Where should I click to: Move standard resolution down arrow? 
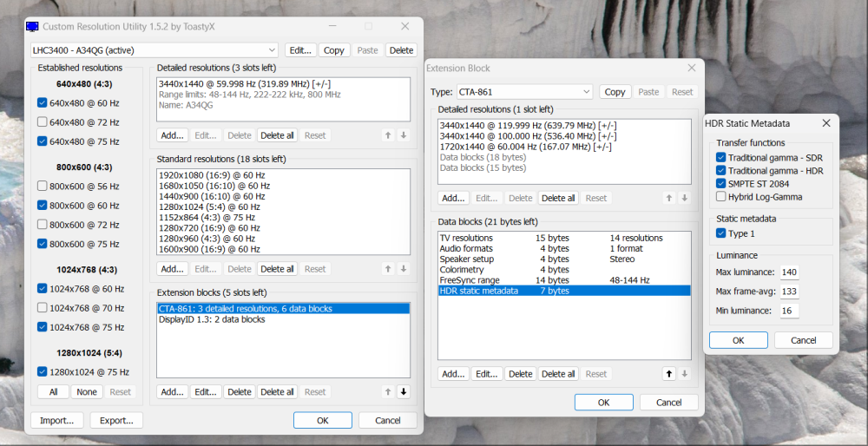coord(404,269)
